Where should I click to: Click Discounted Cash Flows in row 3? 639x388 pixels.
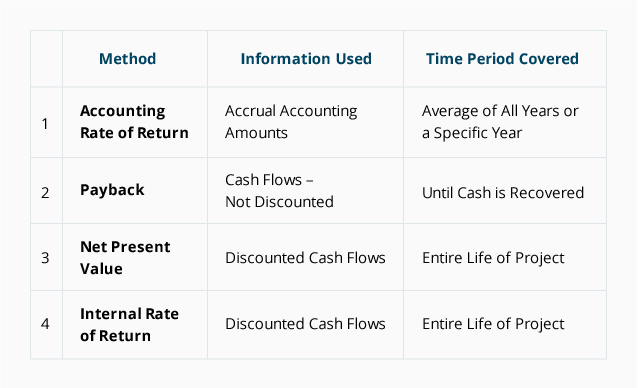tap(305, 258)
